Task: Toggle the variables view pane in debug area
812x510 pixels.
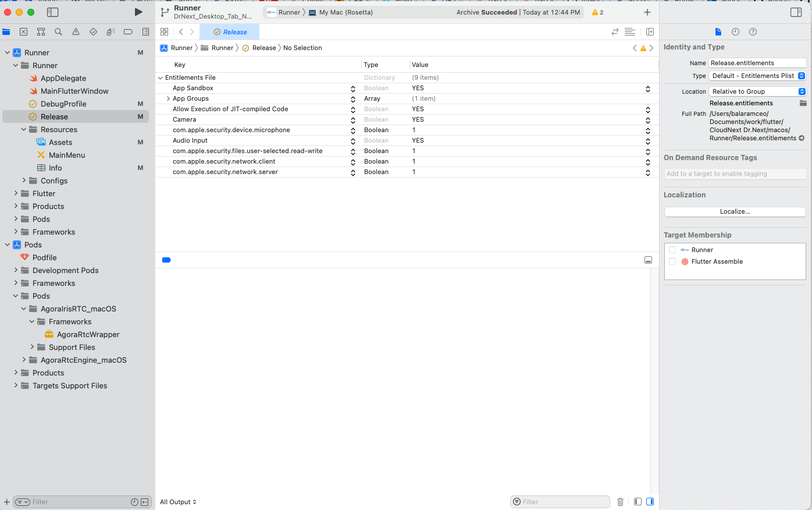Action: click(638, 502)
